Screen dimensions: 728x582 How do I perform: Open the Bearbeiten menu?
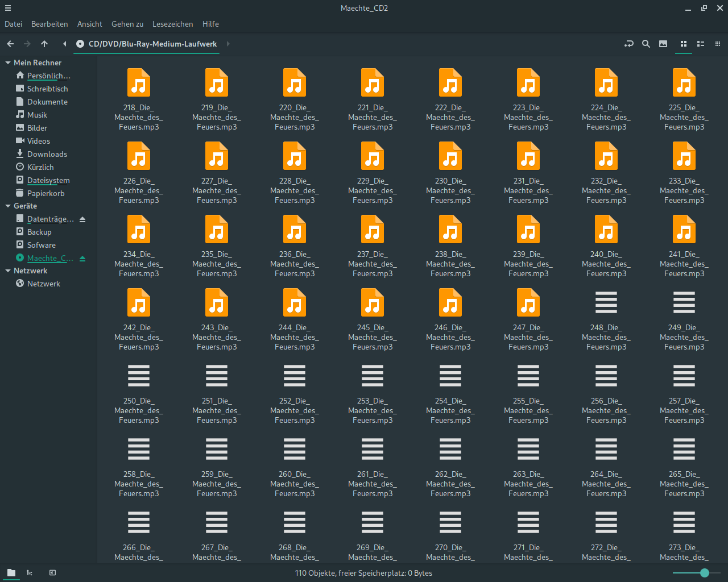(49, 24)
